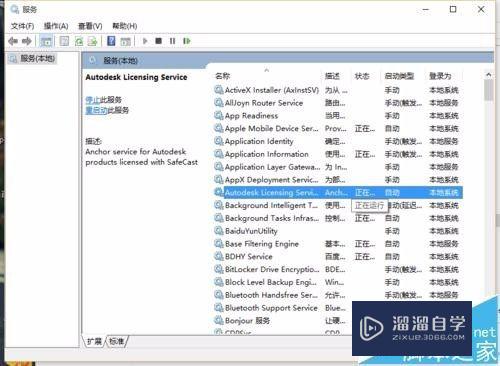Select the Block Level Backup Engine service
This screenshot has width=500, height=366.
click(x=337, y=282)
